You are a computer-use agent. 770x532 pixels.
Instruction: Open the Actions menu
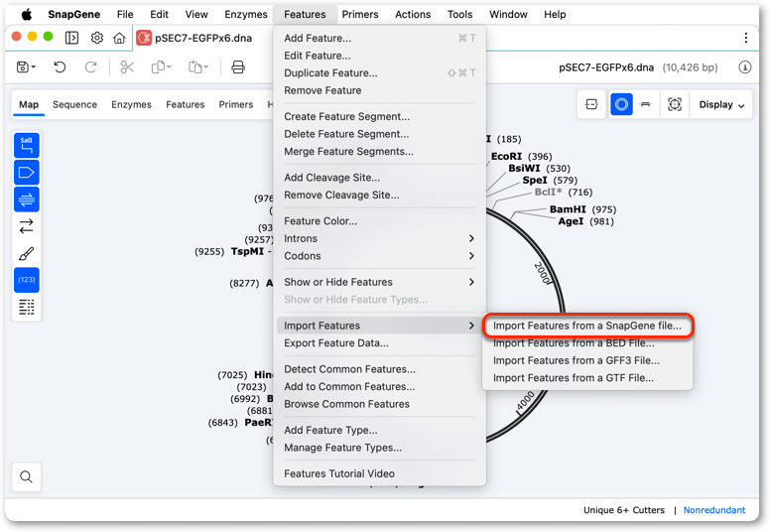tap(413, 14)
